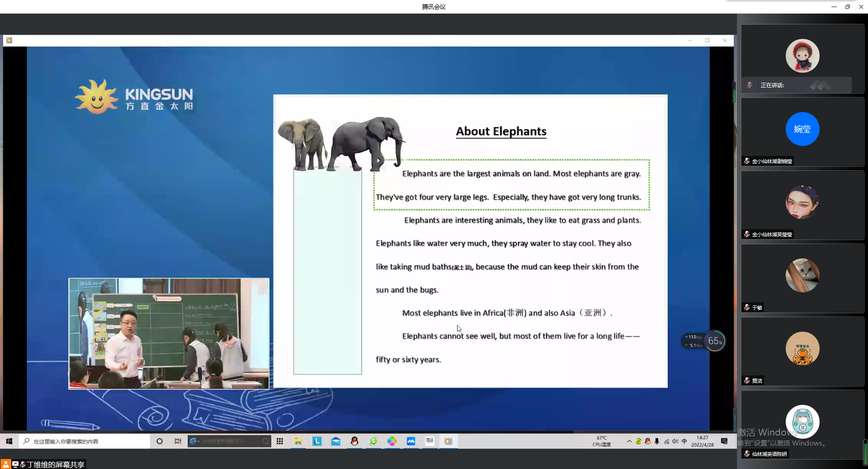Open the blue L application on the taskbar
Image resolution: width=868 pixels, height=469 pixels.
(x=317, y=441)
